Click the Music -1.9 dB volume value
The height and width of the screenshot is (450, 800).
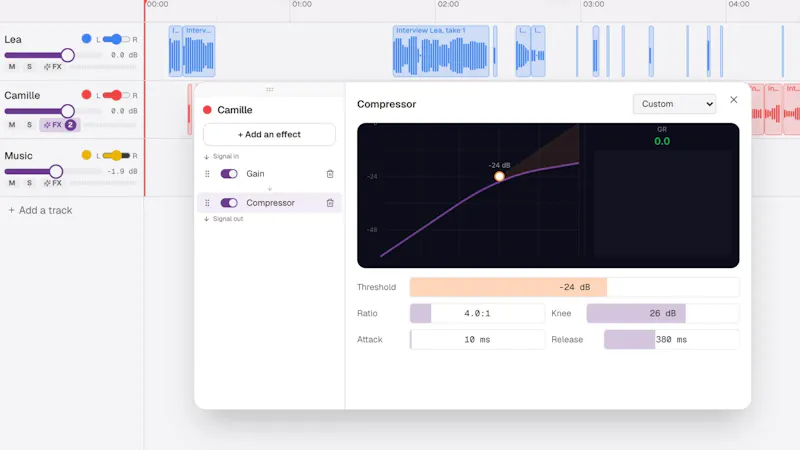coord(122,171)
